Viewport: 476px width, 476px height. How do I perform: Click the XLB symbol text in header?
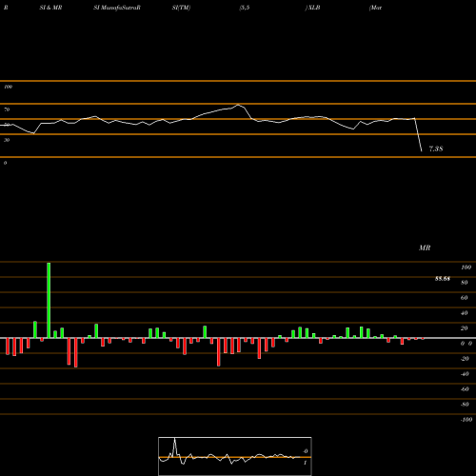click(x=314, y=8)
